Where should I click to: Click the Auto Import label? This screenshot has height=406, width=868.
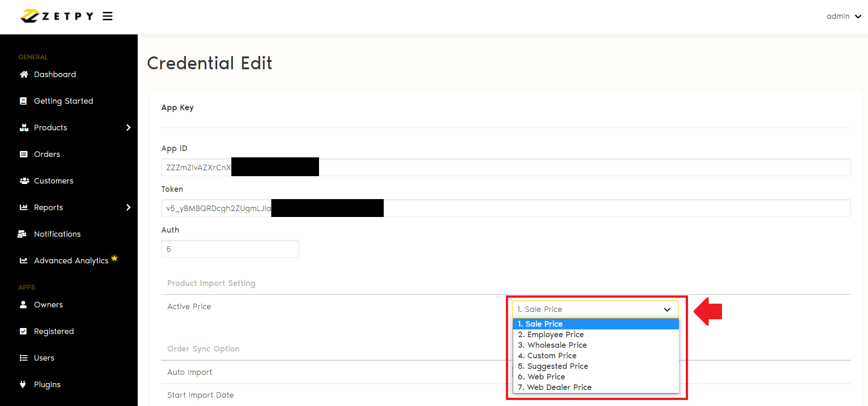point(190,372)
